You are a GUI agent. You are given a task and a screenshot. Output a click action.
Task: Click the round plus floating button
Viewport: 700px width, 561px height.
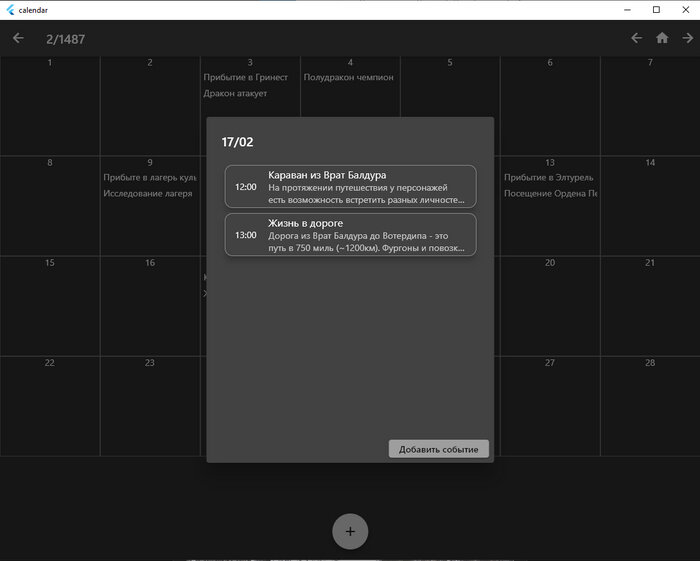click(x=350, y=531)
